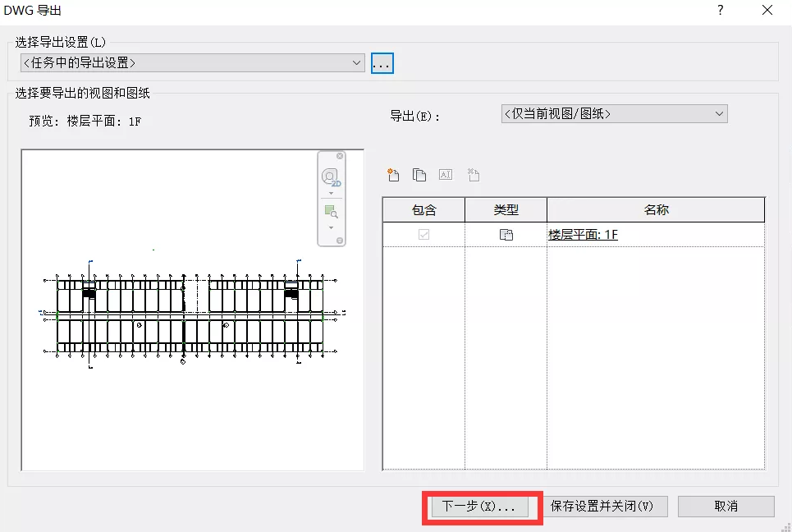Click the Duplicate Set icon

pyautogui.click(x=419, y=175)
